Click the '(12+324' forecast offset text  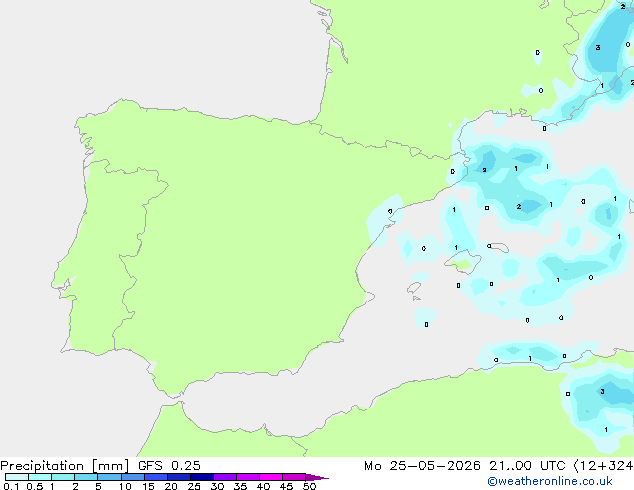603,466
